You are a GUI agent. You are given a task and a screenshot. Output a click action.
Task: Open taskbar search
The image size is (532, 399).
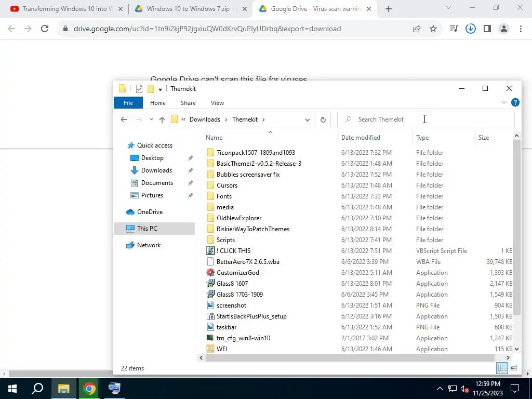pos(37,389)
